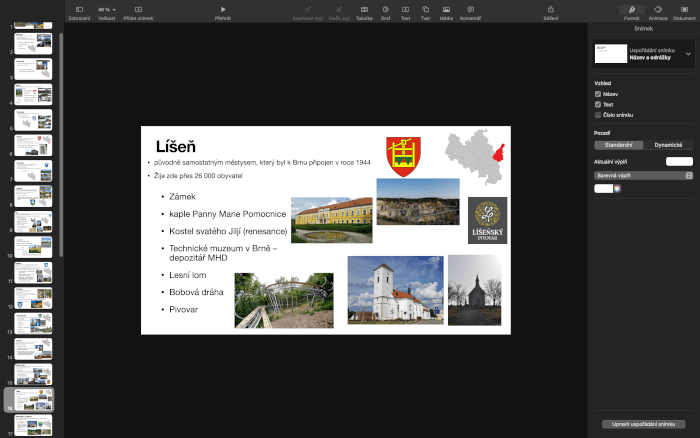The image size is (700, 438).
Task: Click the bullet 'kaple Panny Marie Pomocnice'
Action: coord(227,214)
